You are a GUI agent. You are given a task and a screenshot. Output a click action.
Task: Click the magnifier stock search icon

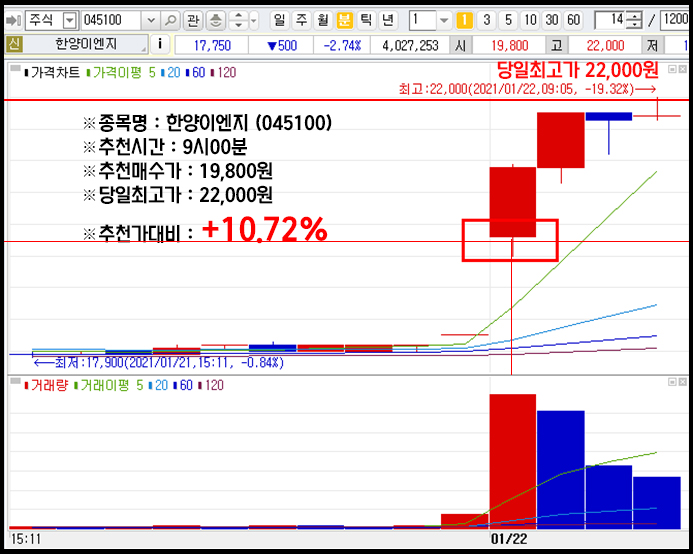click(170, 20)
